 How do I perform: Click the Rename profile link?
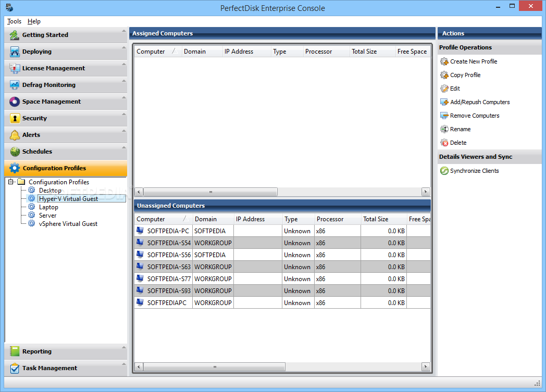pyautogui.click(x=461, y=130)
